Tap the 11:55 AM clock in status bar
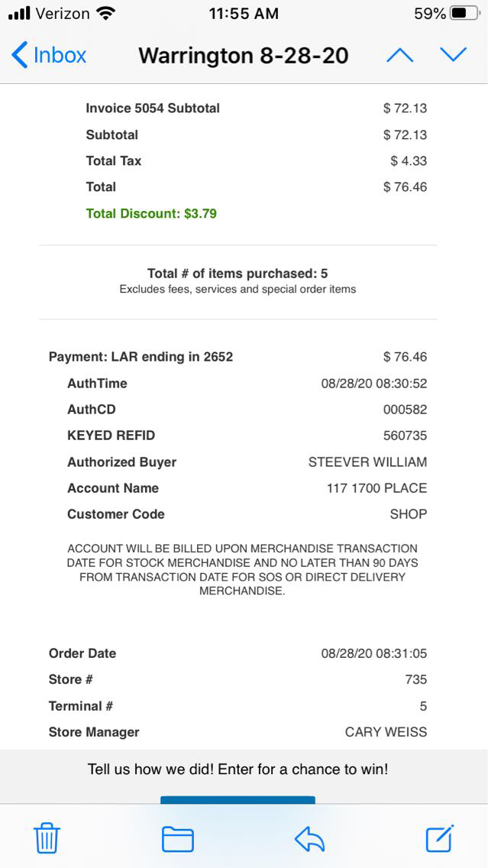The image size is (488, 868). pos(244,14)
